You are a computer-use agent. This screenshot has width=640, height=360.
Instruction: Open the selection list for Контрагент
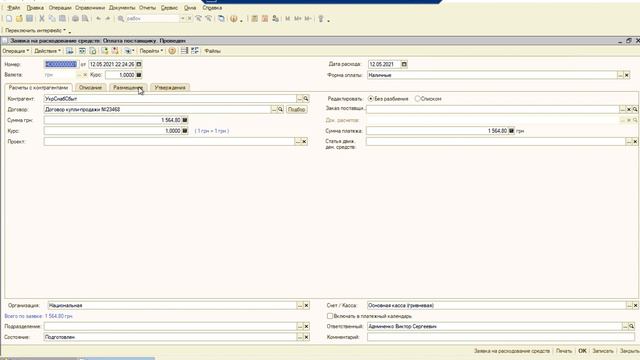point(299,99)
